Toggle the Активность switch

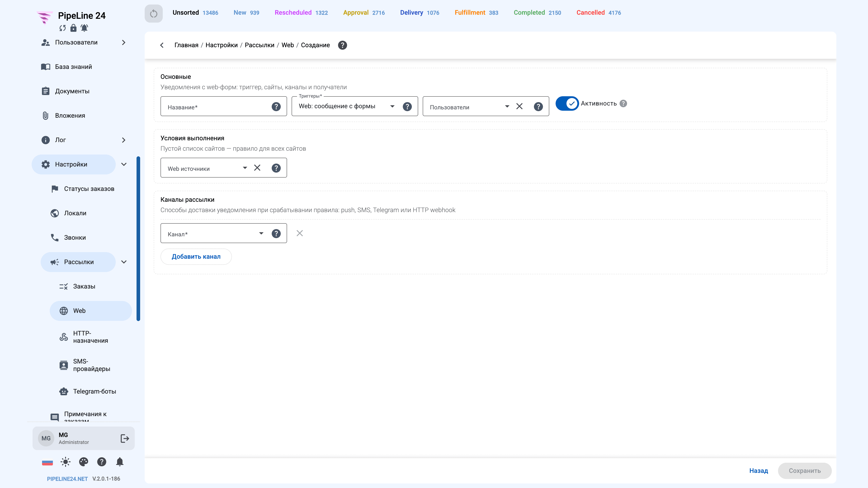click(567, 103)
